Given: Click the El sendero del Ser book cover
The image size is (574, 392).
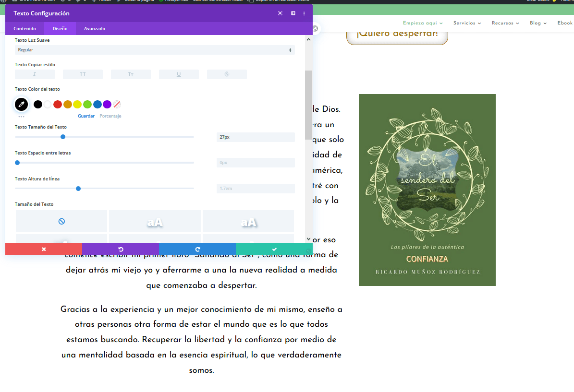Looking at the screenshot, I should (427, 190).
